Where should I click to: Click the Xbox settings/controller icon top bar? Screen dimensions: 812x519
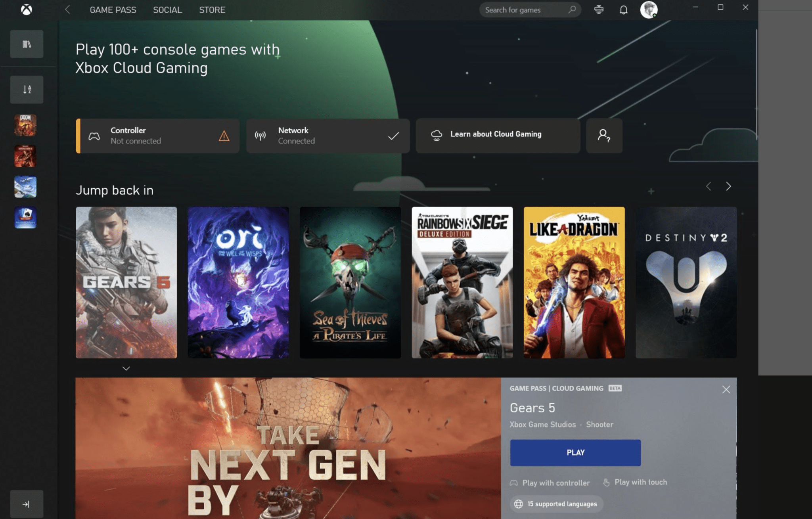point(599,10)
